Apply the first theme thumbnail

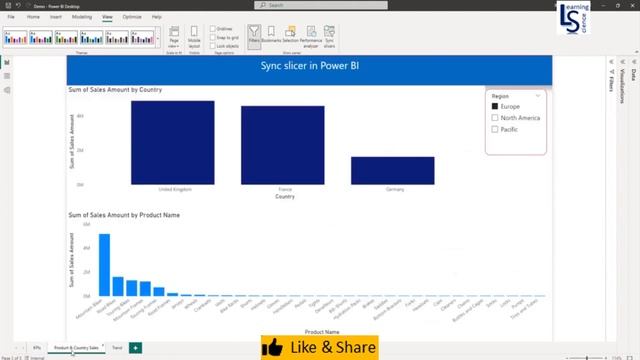[x=16, y=38]
